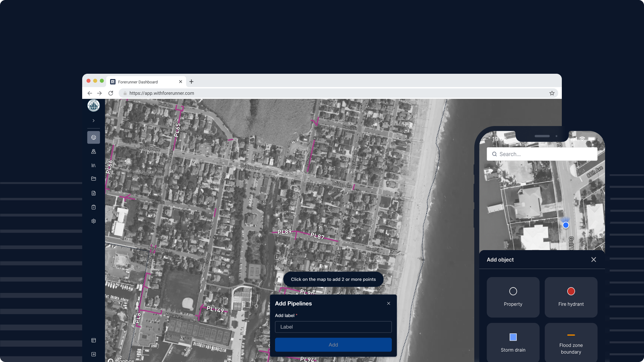Open the library books sidebar icon
Viewport: 644px width, 362px height.
pyautogui.click(x=94, y=165)
